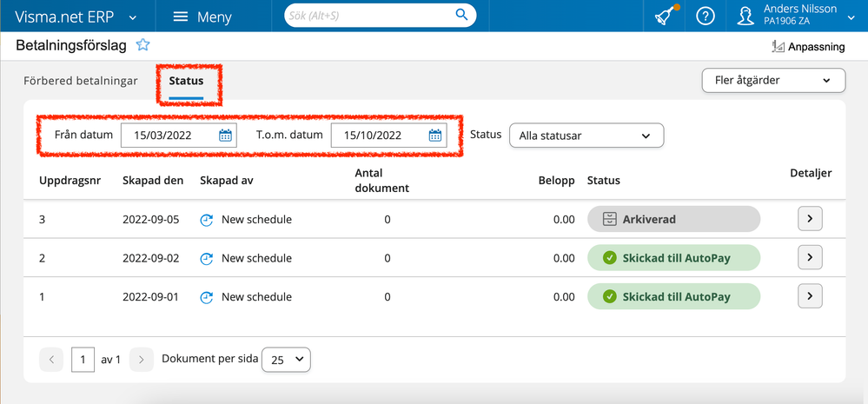Image resolution: width=868 pixels, height=404 pixels.
Task: Switch to the Förbered betalningar tab
Action: tap(80, 81)
